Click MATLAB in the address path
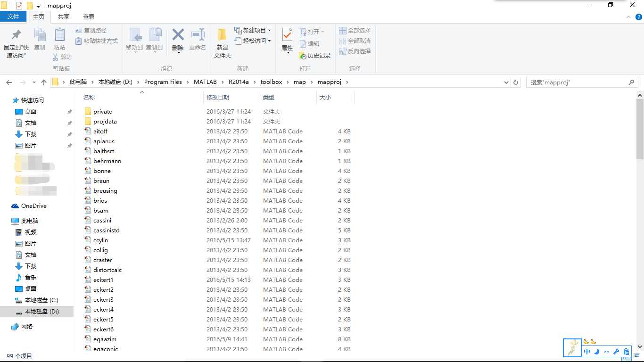Screen dimensions: 644x362 point(205,82)
